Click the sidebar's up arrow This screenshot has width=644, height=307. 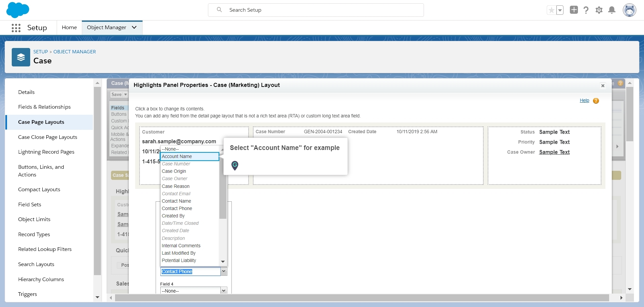click(97, 83)
